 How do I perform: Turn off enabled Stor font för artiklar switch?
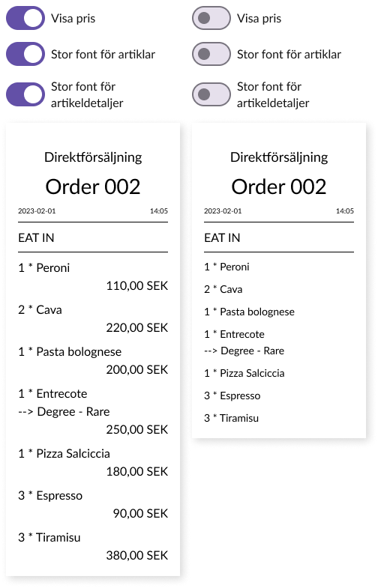point(25,54)
